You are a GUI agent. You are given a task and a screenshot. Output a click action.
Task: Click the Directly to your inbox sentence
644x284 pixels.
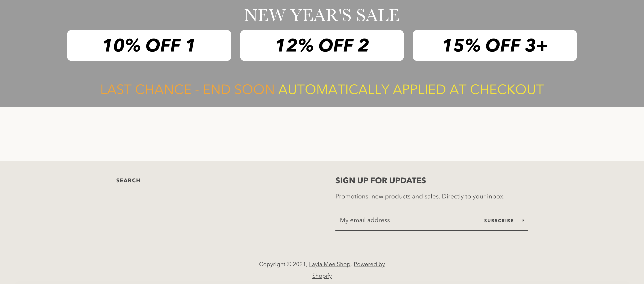click(x=473, y=196)
